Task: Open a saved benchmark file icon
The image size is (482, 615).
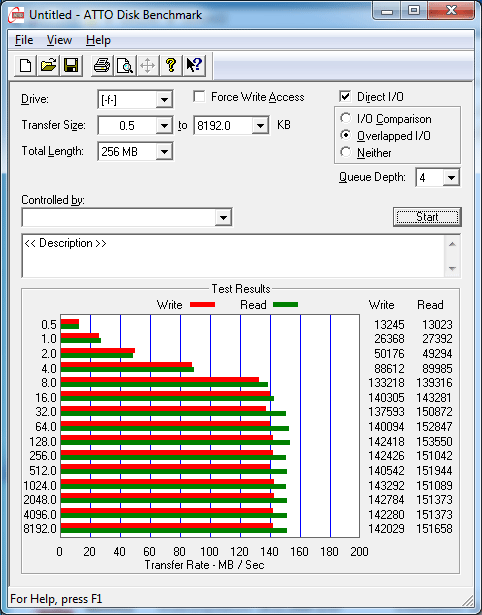Action: click(x=48, y=65)
